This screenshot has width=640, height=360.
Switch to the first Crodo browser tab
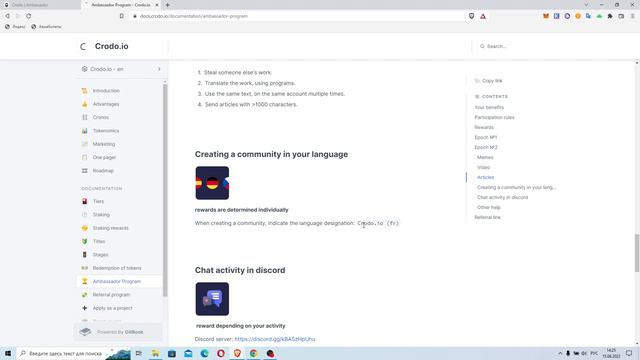pyautogui.click(x=40, y=5)
